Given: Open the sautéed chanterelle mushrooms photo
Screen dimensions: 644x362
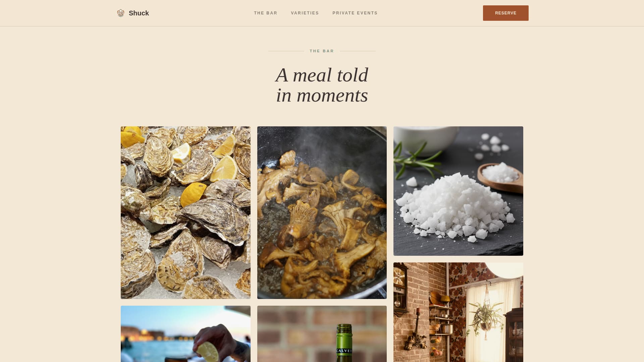Looking at the screenshot, I should (x=322, y=213).
